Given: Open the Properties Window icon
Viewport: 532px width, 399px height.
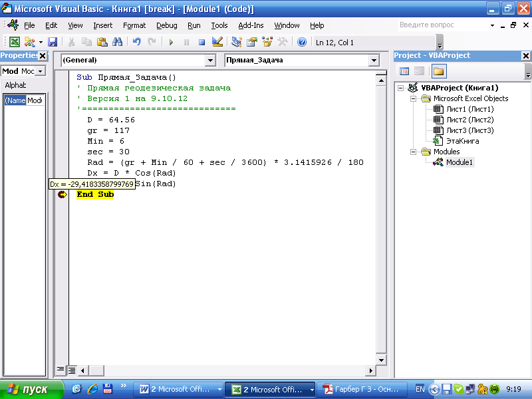Looking at the screenshot, I should click(252, 42).
